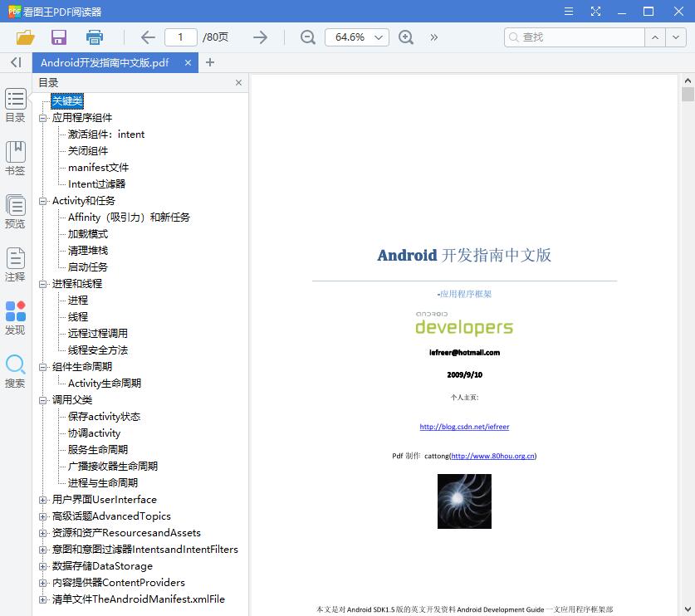
Task: Save the PDF using the save icon
Action: click(58, 37)
